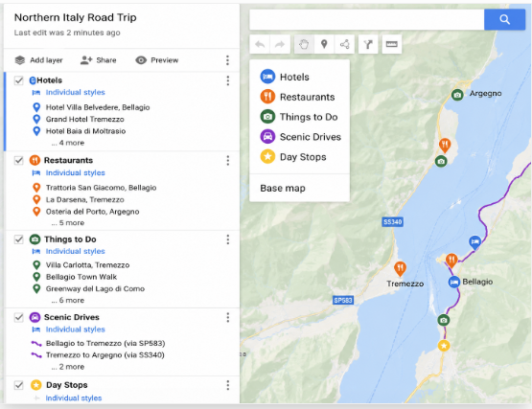Redo the last map edit

[280, 44]
